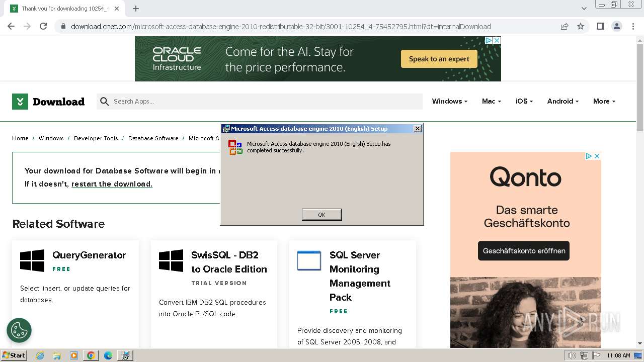Toggle the browser side panel
This screenshot has height=362, width=644.
(600, 26)
